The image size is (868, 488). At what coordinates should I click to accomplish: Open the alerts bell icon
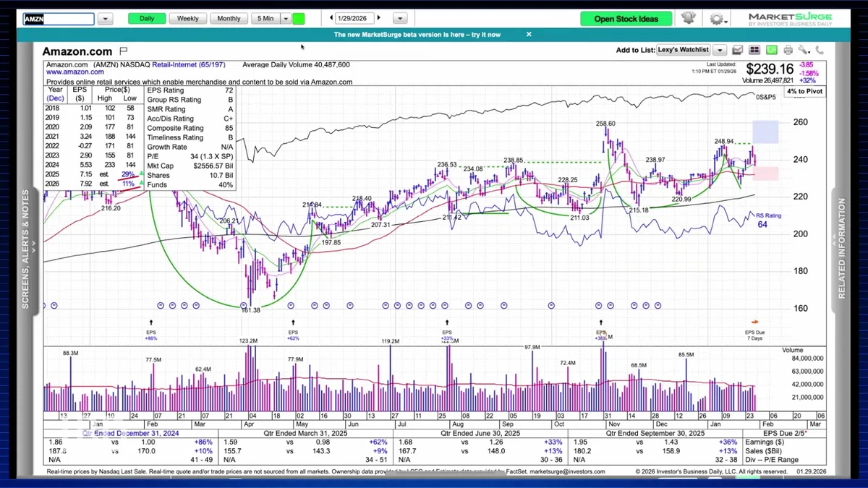(688, 18)
